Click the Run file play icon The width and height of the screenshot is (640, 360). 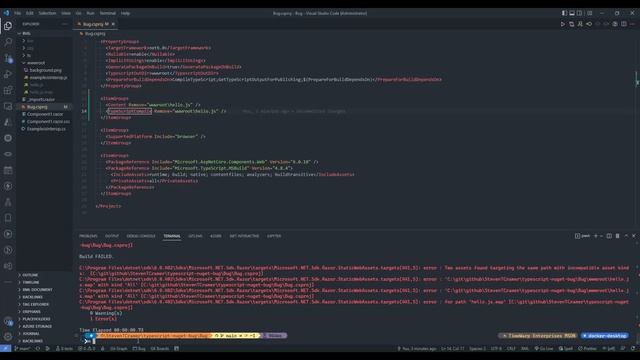(563, 24)
